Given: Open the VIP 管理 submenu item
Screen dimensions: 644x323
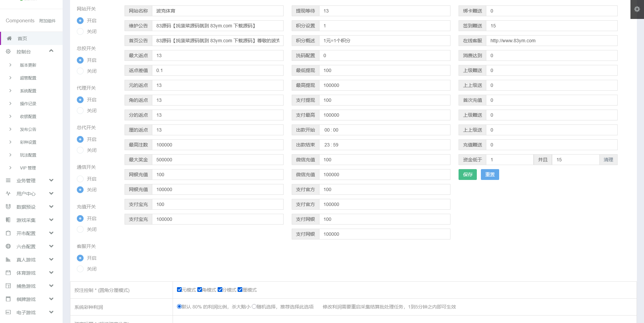Looking at the screenshot, I should (28, 168).
